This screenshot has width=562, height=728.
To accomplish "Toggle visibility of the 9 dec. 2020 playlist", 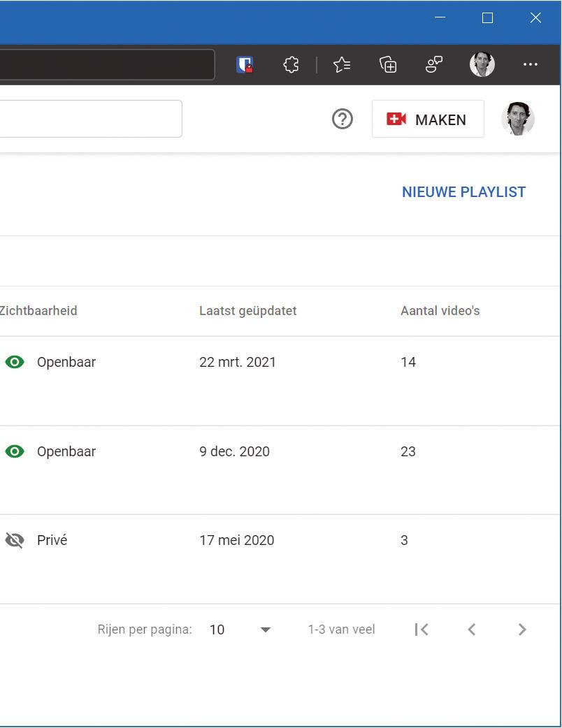I will 15,451.
